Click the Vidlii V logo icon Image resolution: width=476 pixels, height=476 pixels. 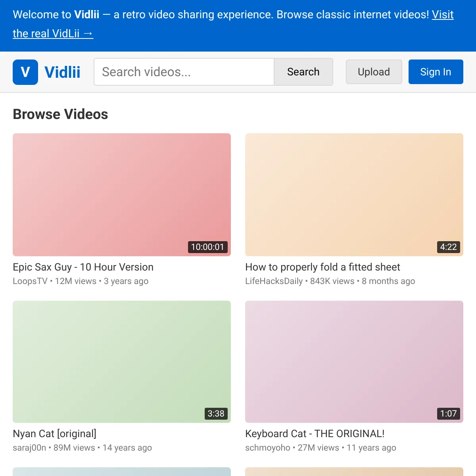click(x=25, y=72)
